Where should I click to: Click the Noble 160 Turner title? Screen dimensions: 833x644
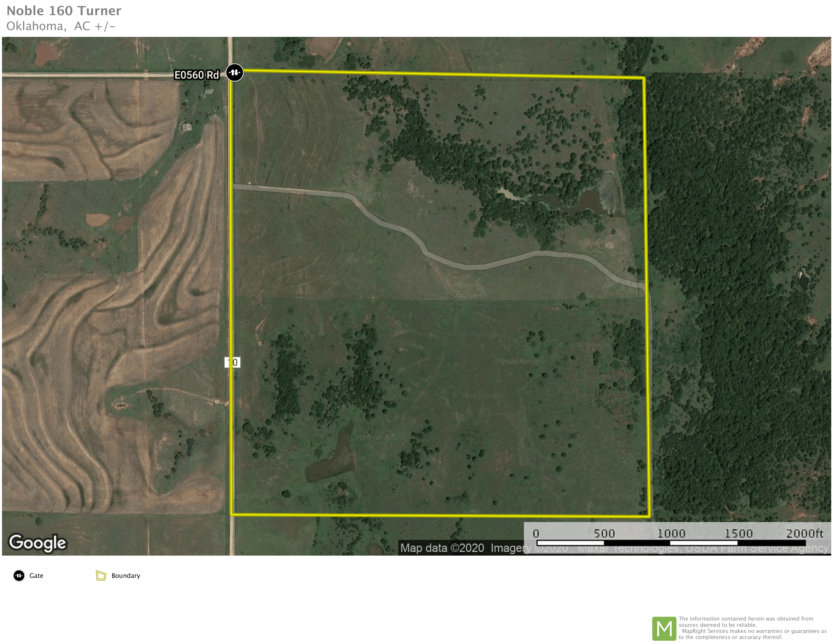coord(64,11)
